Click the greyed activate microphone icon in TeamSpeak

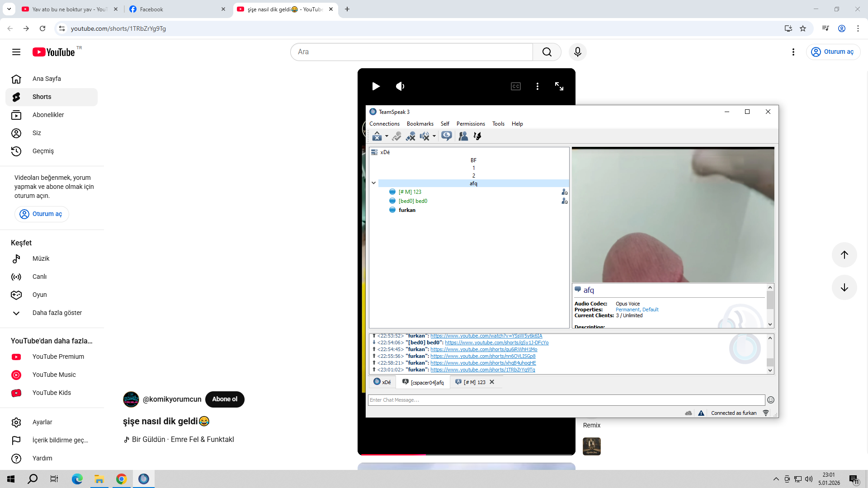tap(396, 136)
